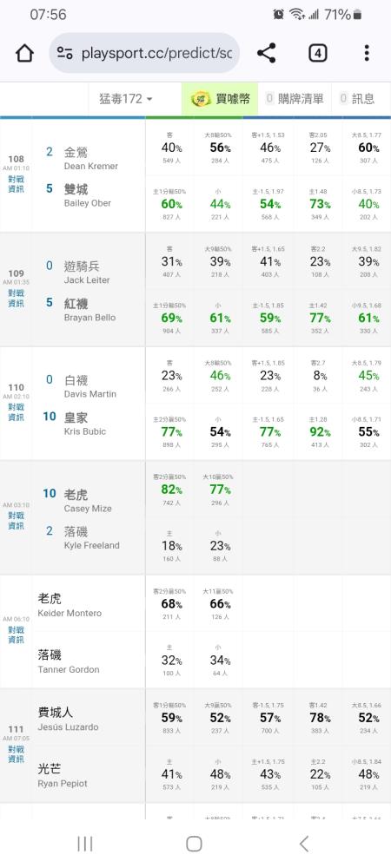The image size is (391, 868).
Task: Open the 訊息 tab
Action: (357, 99)
